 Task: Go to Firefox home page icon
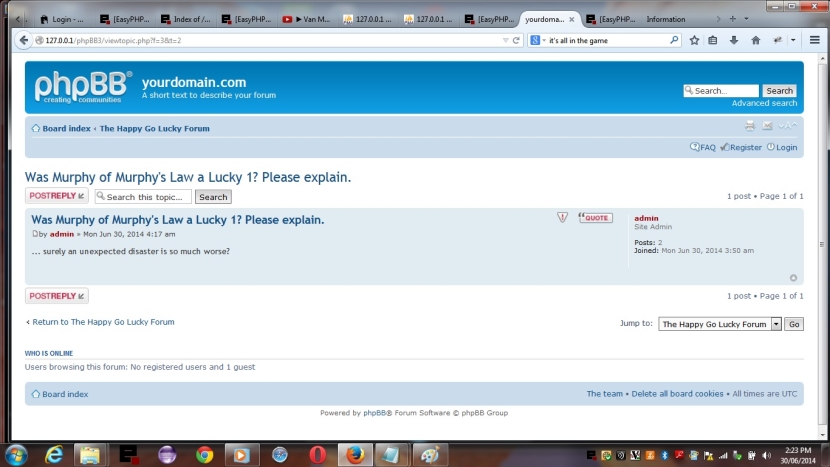(x=755, y=40)
